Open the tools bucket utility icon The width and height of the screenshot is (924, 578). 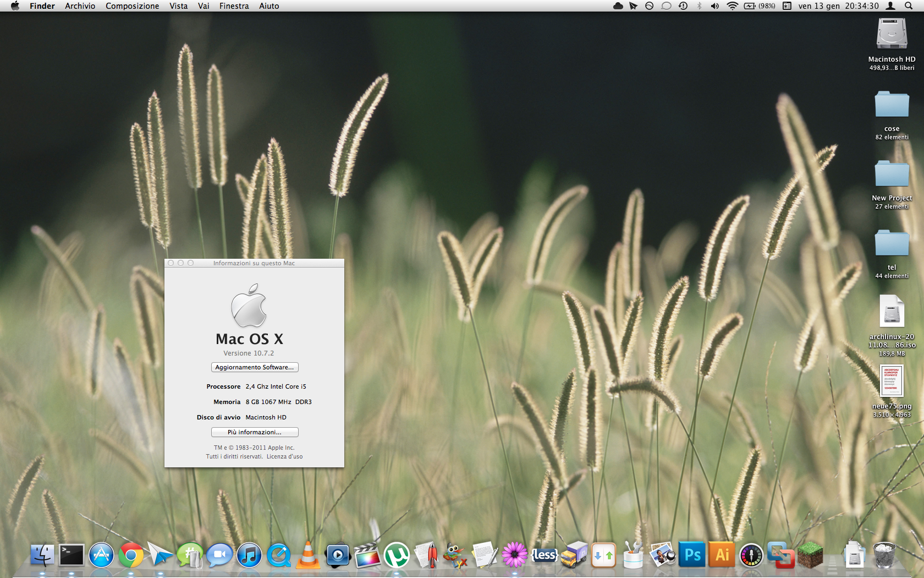pyautogui.click(x=633, y=555)
